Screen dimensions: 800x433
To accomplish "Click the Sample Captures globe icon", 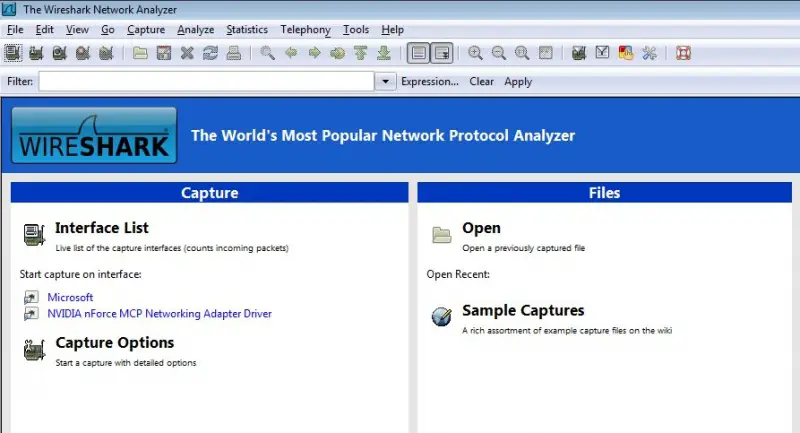I will (441, 316).
